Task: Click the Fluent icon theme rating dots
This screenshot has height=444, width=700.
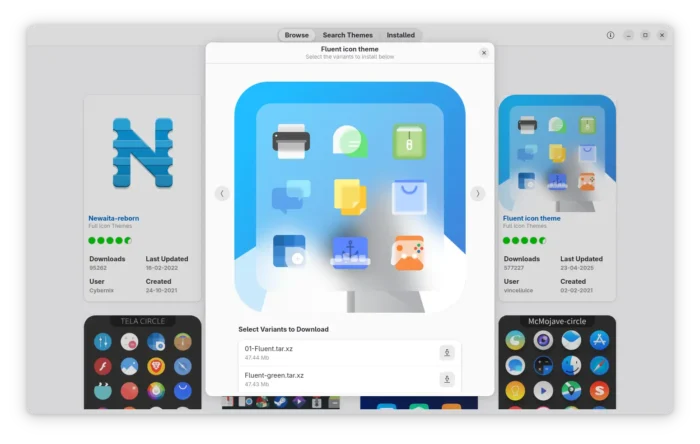Action: [525, 241]
